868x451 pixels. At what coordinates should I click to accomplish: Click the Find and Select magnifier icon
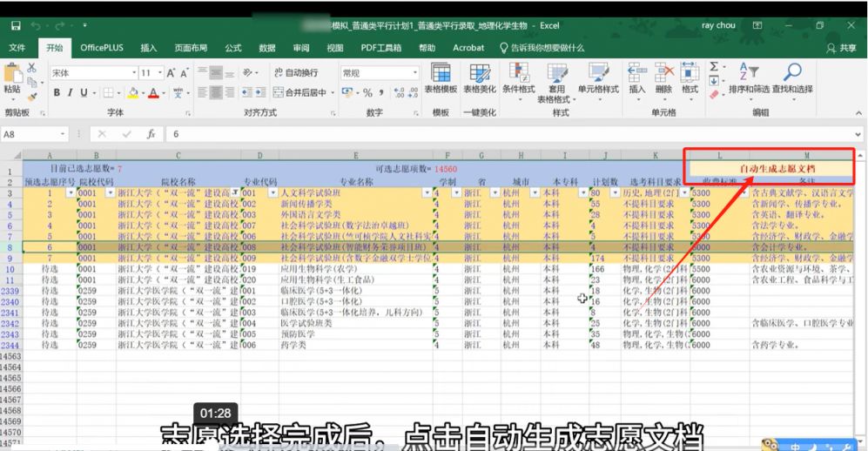792,78
